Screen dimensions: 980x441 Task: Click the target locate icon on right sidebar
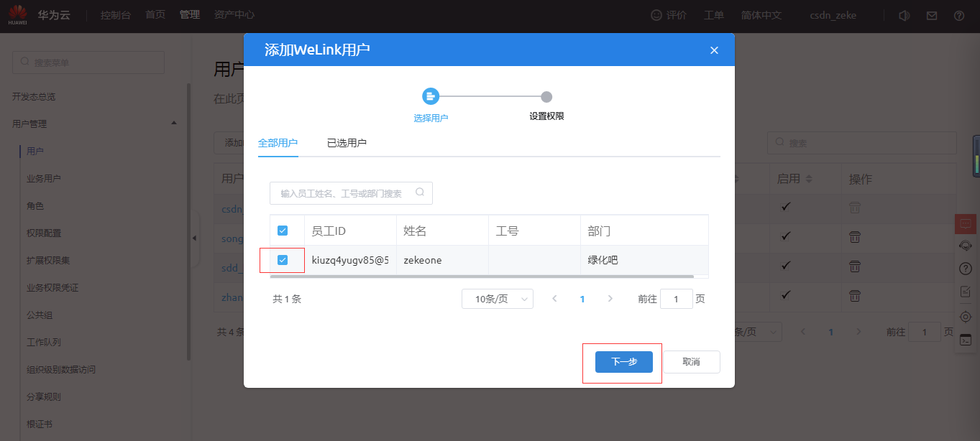[x=966, y=317]
